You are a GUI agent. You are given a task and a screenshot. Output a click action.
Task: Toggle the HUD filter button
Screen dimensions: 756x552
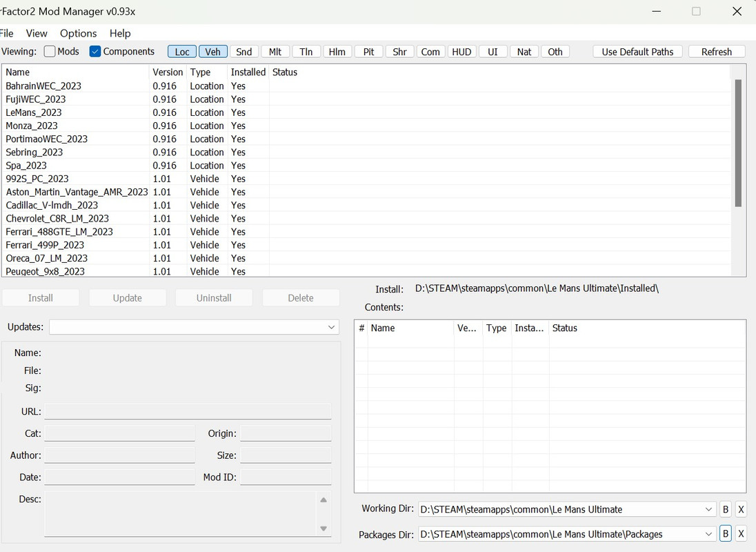[x=461, y=52]
